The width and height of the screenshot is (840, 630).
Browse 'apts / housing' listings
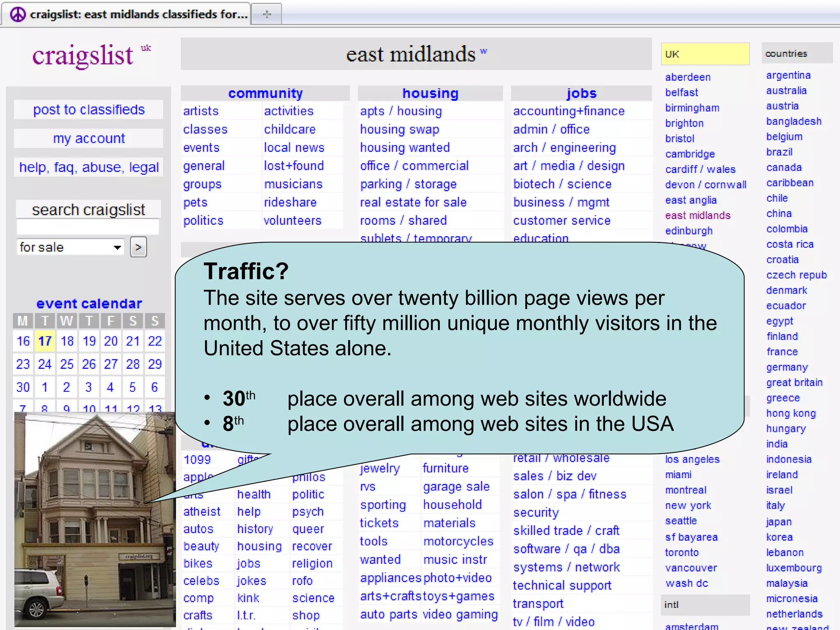(x=401, y=111)
